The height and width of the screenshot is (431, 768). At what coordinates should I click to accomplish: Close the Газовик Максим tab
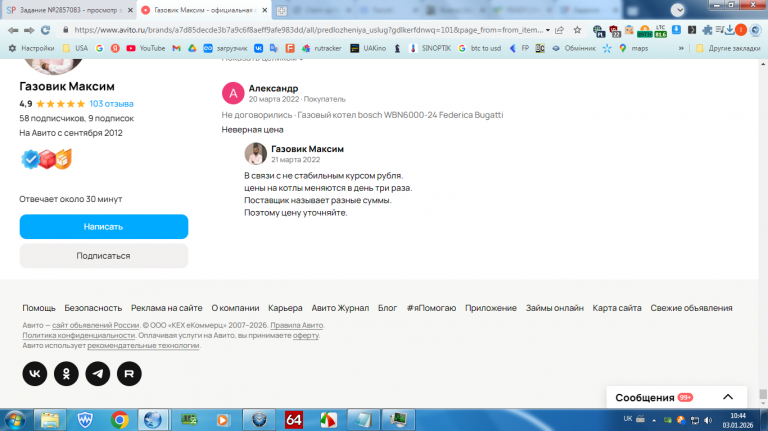[264, 10]
